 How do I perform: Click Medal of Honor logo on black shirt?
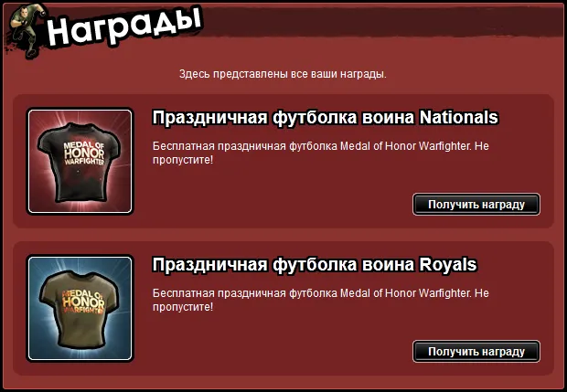point(84,154)
